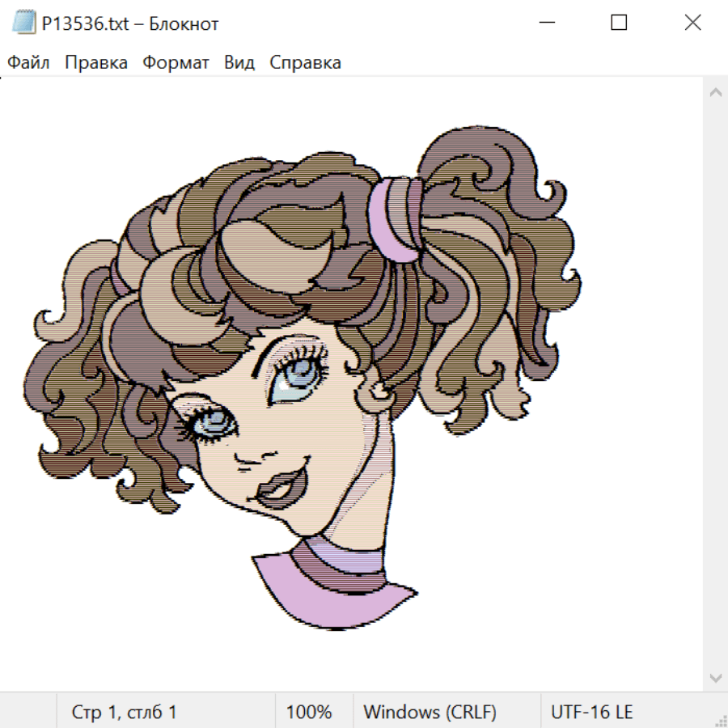Click the Notepad icon in title bar
This screenshot has width=728, height=728.
24,23
